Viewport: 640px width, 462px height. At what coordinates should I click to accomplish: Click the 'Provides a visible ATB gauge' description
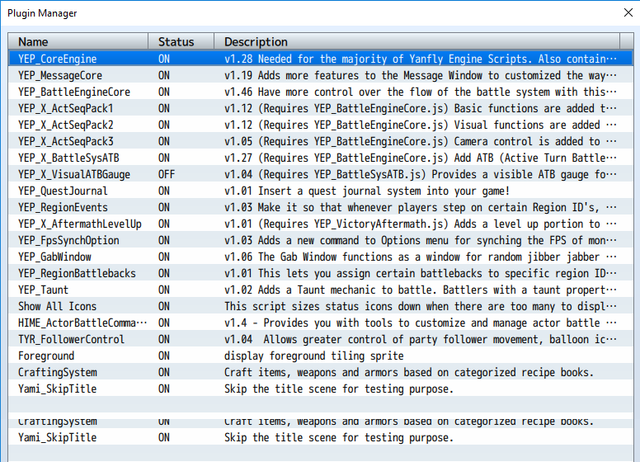[420, 174]
